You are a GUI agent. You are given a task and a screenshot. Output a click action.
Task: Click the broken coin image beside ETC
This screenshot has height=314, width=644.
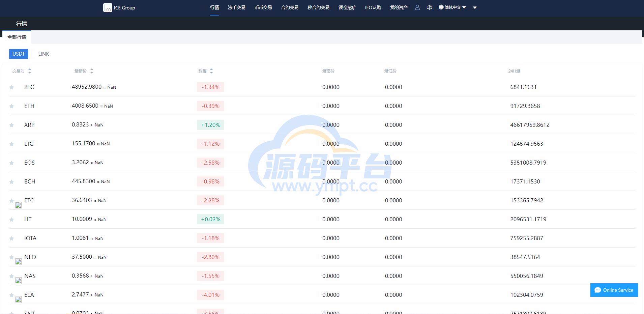click(x=18, y=205)
